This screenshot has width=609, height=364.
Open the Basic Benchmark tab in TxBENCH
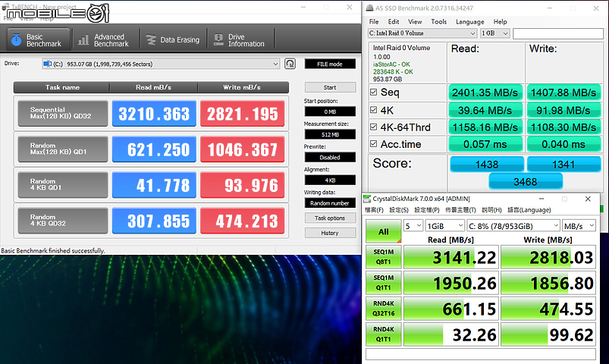(x=39, y=40)
